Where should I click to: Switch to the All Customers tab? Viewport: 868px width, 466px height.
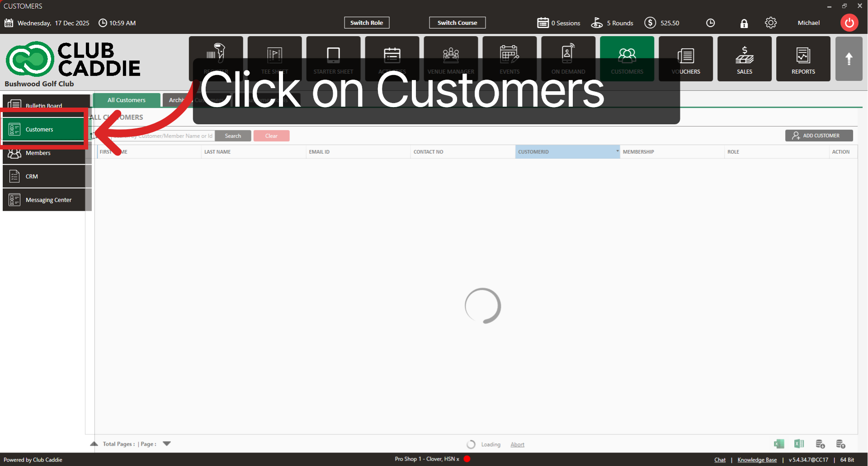(x=127, y=100)
